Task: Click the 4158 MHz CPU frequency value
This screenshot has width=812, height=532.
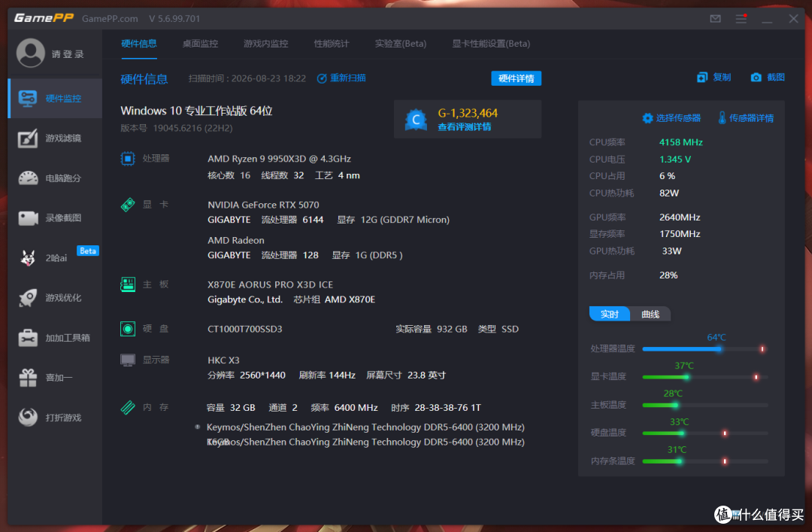Action: (x=681, y=142)
